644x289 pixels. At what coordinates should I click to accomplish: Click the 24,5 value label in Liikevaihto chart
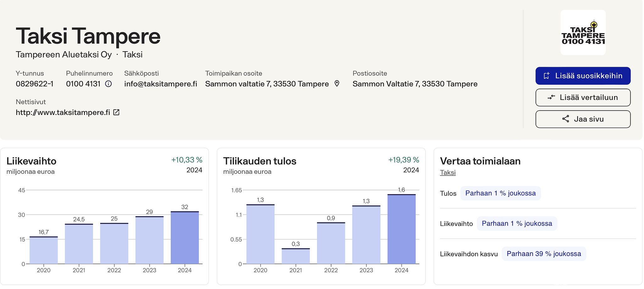click(79, 219)
